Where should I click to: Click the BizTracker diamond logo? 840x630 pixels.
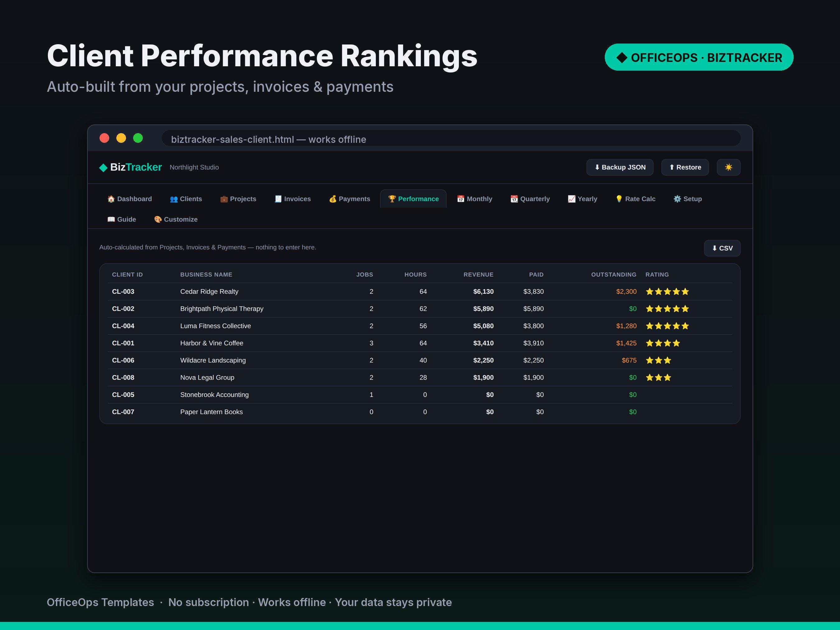103,167
